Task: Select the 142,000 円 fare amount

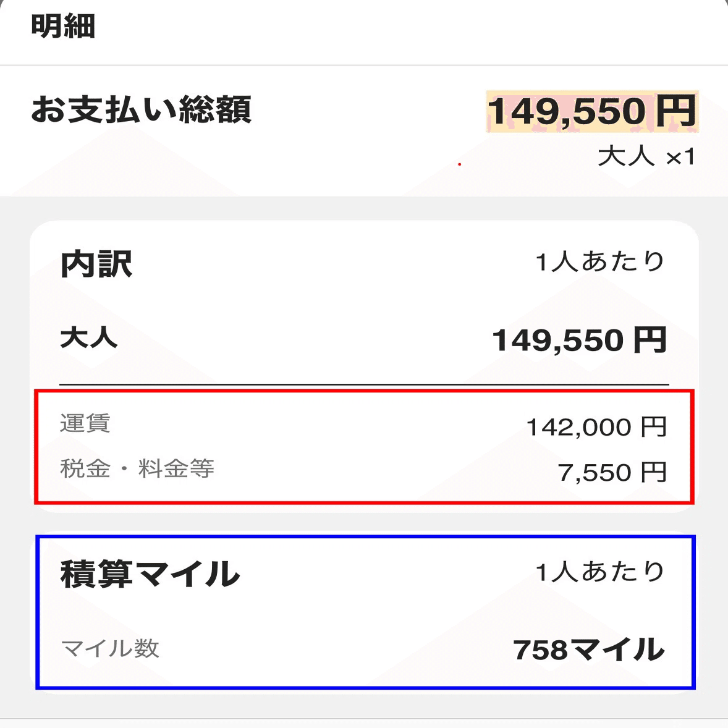Action: pos(596,427)
